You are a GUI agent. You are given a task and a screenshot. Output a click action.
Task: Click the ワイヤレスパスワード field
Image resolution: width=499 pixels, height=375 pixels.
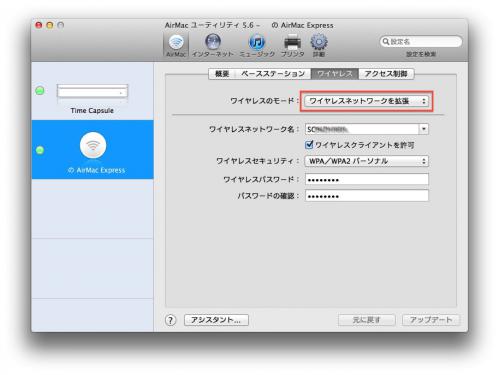(x=367, y=179)
